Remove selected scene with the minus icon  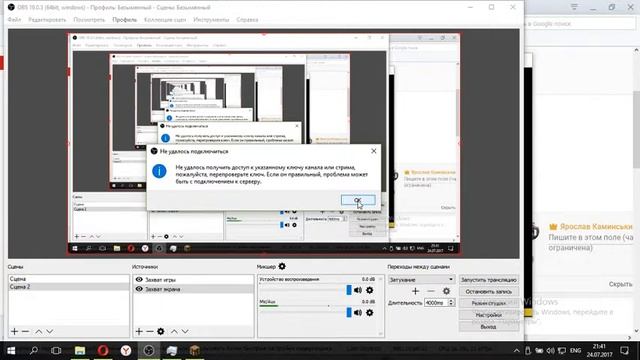click(25, 331)
